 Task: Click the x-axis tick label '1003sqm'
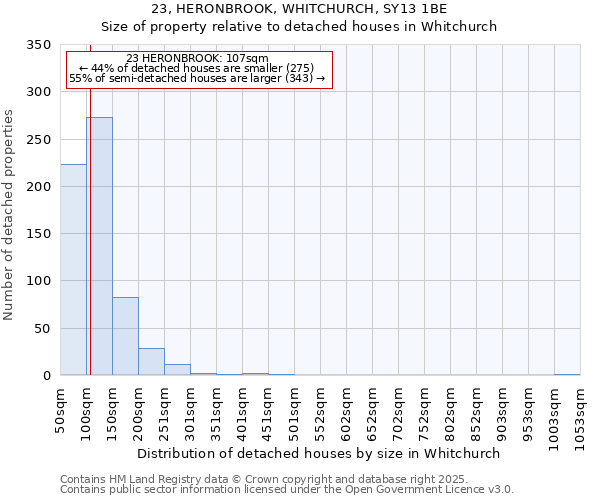[554, 419]
